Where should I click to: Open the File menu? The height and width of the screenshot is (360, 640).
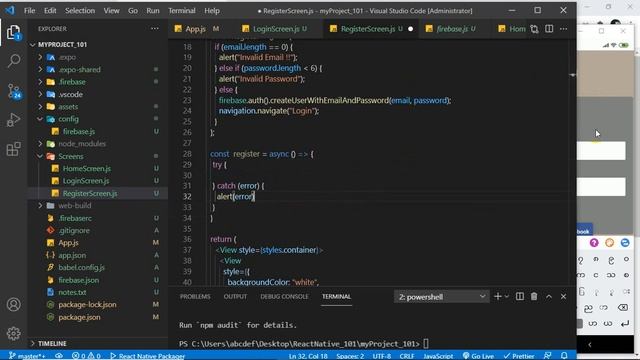(x=29, y=11)
